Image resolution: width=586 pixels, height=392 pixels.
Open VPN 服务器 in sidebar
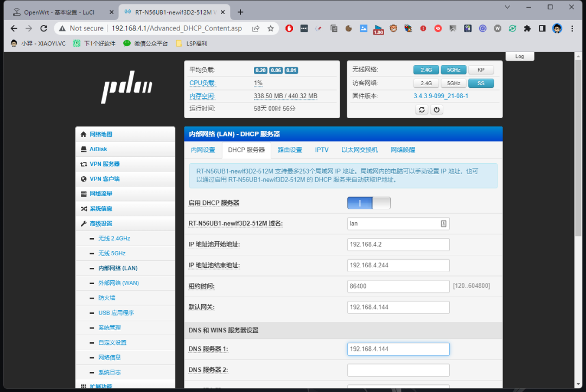click(x=125, y=164)
